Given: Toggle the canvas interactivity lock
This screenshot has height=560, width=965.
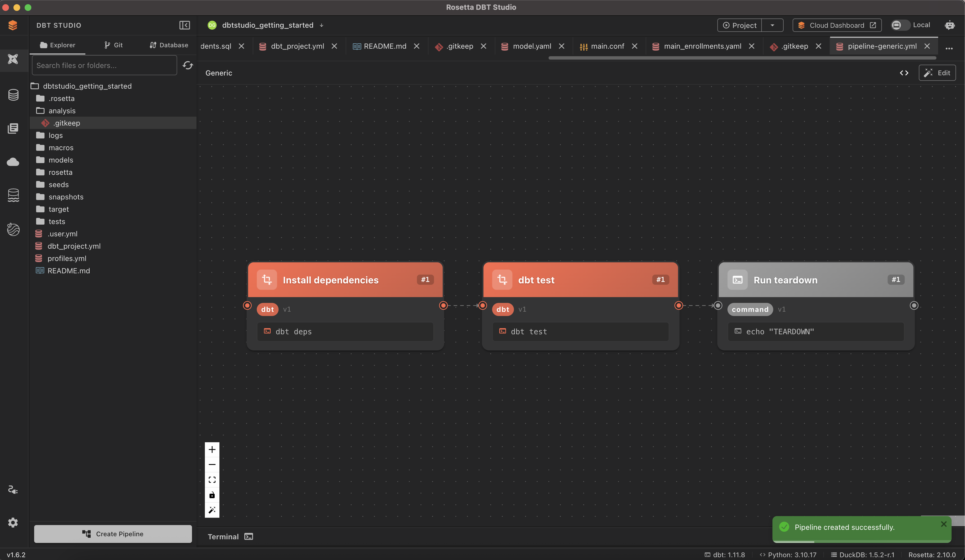Looking at the screenshot, I should coord(212,495).
